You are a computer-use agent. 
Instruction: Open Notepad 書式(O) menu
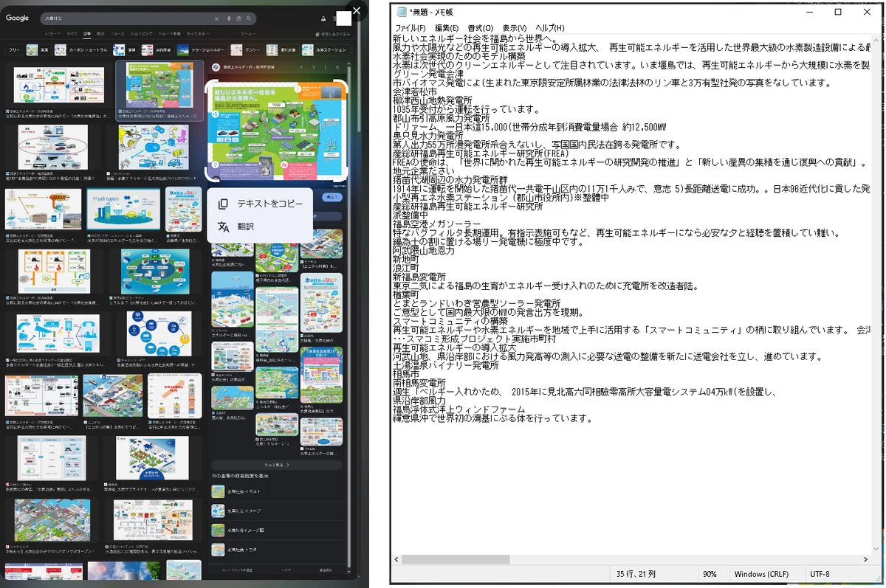pos(480,28)
